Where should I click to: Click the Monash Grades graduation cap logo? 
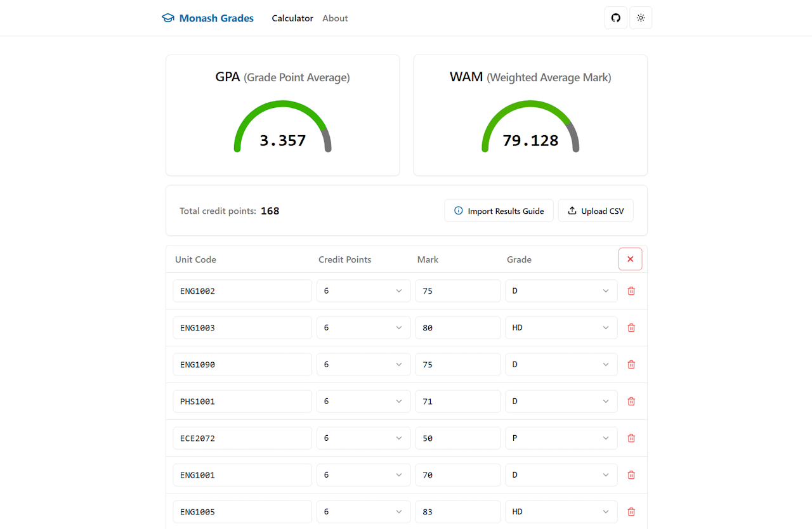[x=167, y=18]
